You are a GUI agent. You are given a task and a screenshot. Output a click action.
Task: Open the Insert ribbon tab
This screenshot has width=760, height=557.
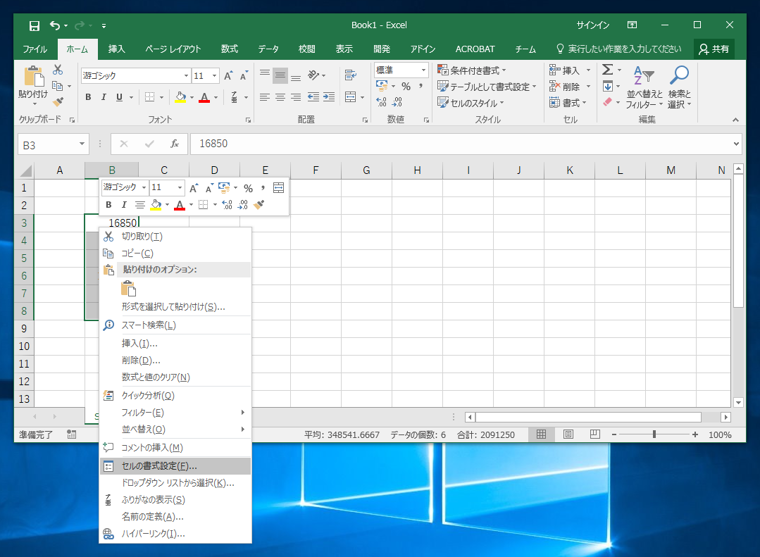[x=116, y=49]
